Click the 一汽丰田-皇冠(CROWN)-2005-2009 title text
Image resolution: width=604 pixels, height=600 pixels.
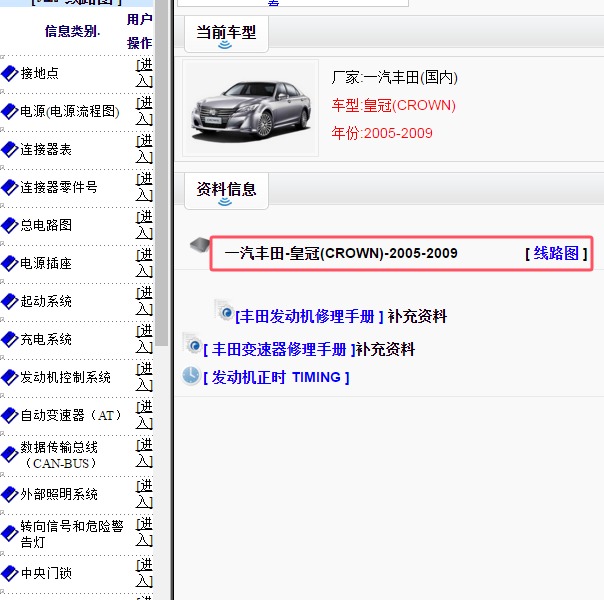pyautogui.click(x=341, y=253)
